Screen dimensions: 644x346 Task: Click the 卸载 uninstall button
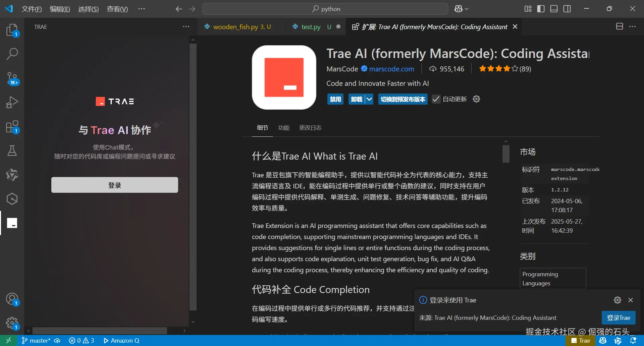tap(357, 99)
